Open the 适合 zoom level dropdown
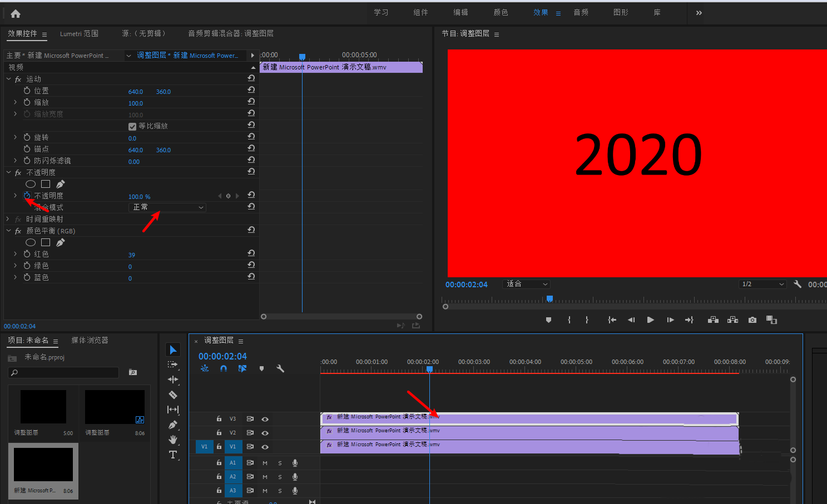827x504 pixels. 526,284
